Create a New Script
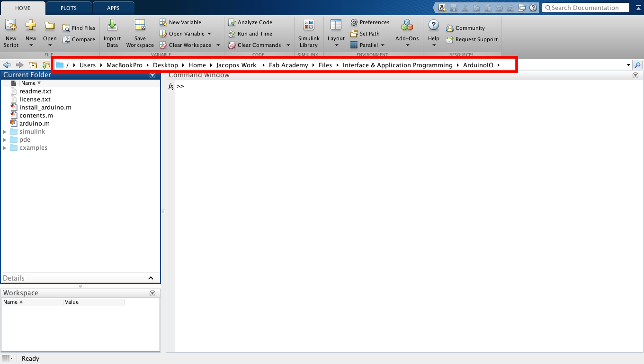The image size is (644, 364). pyautogui.click(x=11, y=33)
